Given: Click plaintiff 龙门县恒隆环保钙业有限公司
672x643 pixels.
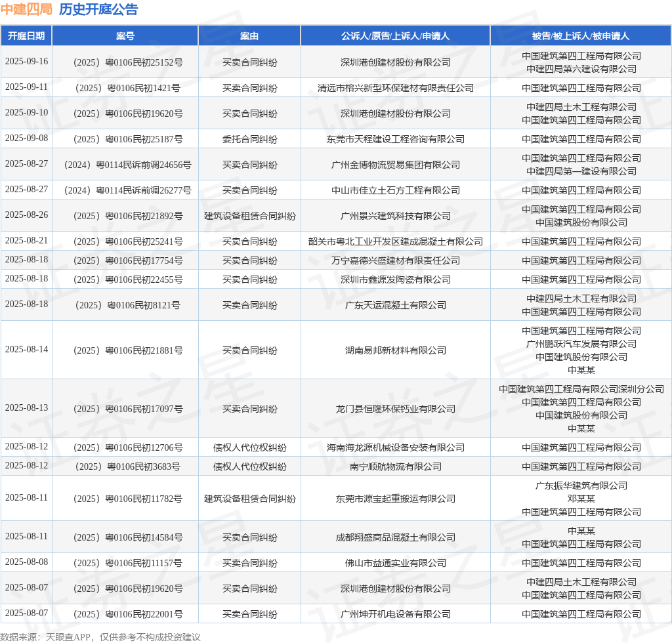Looking at the screenshot, I should tap(395, 409).
